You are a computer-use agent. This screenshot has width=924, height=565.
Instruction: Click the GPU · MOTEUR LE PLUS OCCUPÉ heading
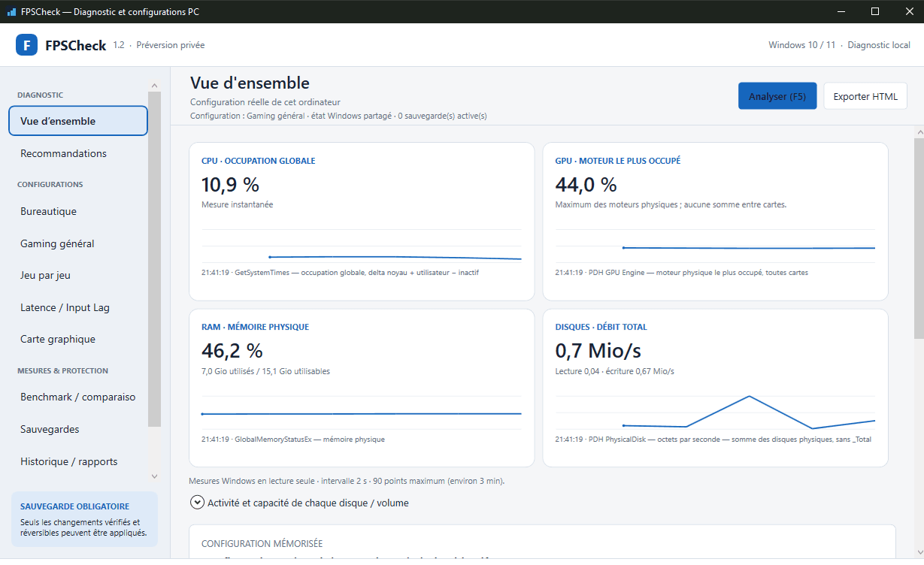[x=618, y=161]
